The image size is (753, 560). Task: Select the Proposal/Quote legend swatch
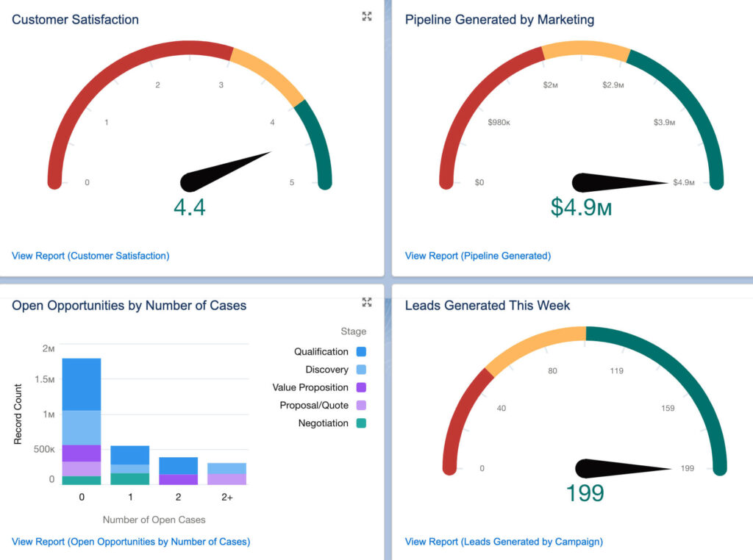tap(360, 405)
